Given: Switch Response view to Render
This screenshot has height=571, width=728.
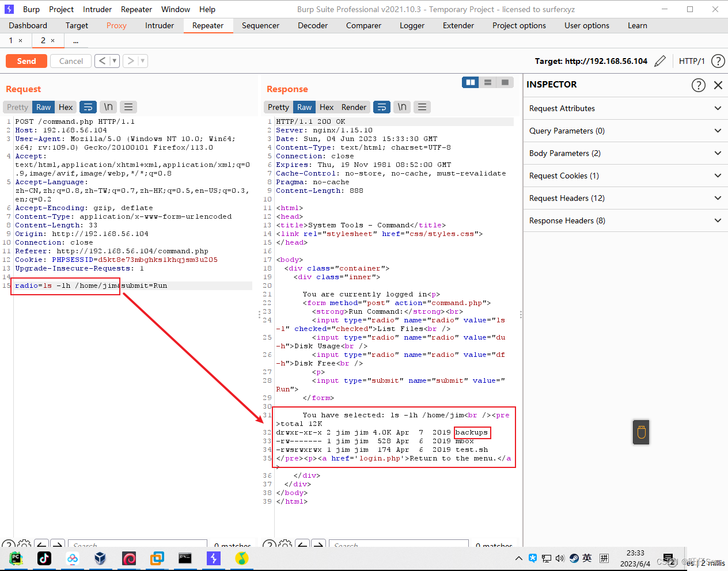Looking at the screenshot, I should coord(354,107).
